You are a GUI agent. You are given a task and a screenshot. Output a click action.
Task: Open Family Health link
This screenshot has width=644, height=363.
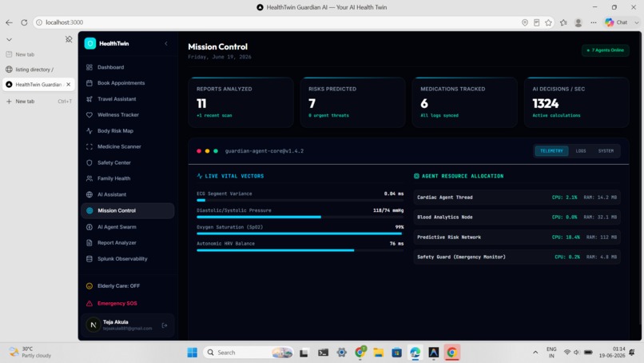(x=127, y=178)
